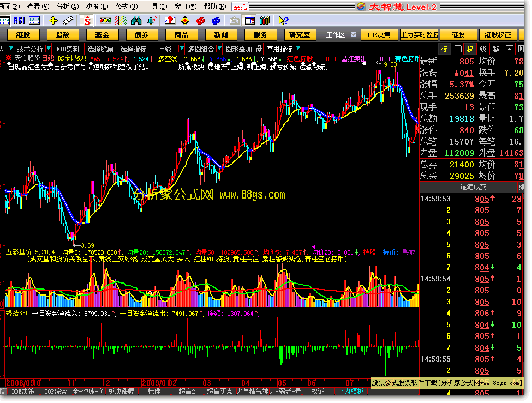532x403 pixels.
Task: Open the 查看 menu
Action: tap(38, 7)
